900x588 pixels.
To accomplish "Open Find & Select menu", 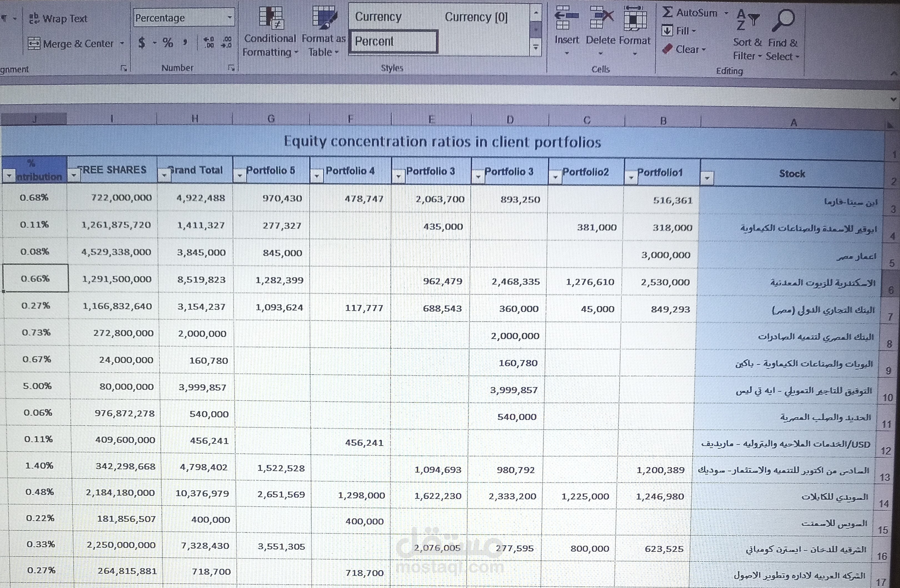I will (x=782, y=35).
